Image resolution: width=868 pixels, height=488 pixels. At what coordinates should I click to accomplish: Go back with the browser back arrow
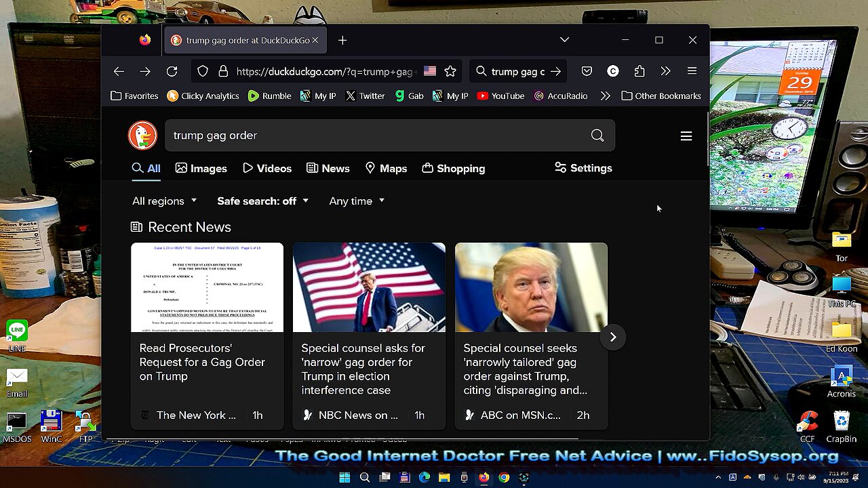119,71
